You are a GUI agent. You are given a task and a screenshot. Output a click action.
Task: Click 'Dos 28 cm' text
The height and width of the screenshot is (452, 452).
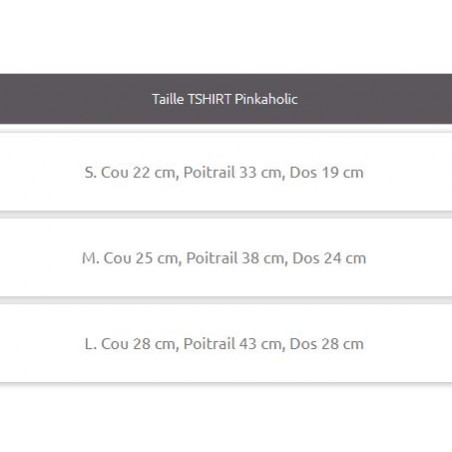pyautogui.click(x=326, y=344)
